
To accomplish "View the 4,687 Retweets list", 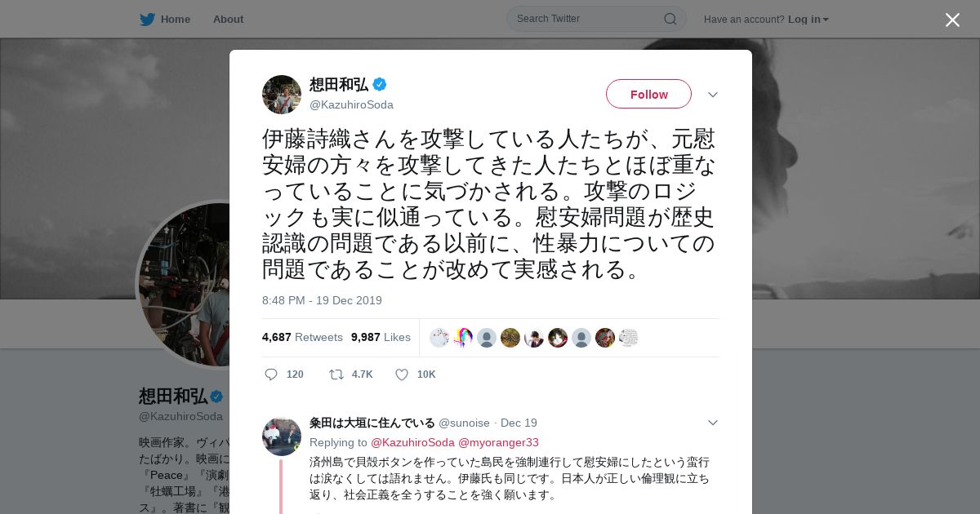I will tap(302, 337).
